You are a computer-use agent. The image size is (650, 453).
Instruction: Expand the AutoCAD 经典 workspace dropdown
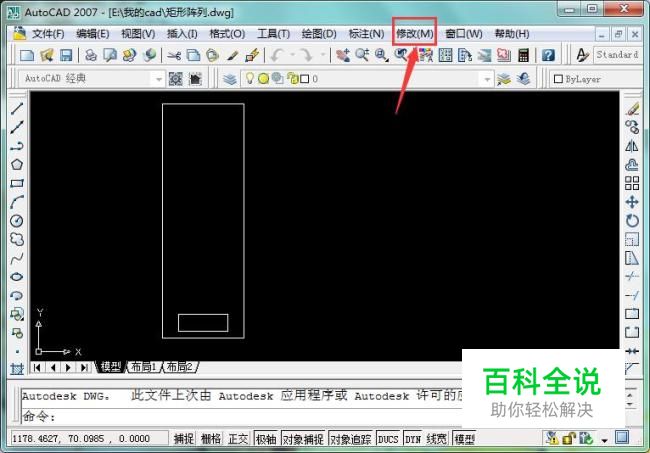click(158, 79)
